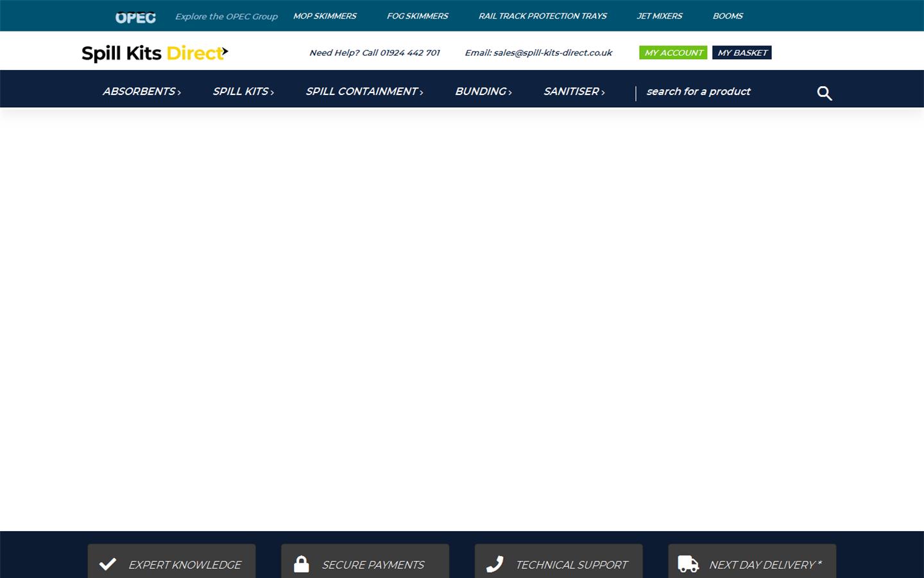Expand the Spill Kits menu

[x=243, y=92]
